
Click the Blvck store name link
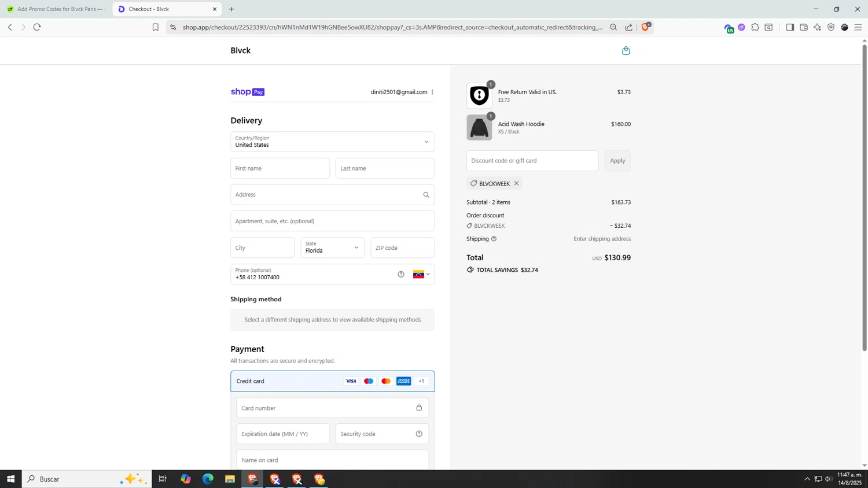coord(241,50)
